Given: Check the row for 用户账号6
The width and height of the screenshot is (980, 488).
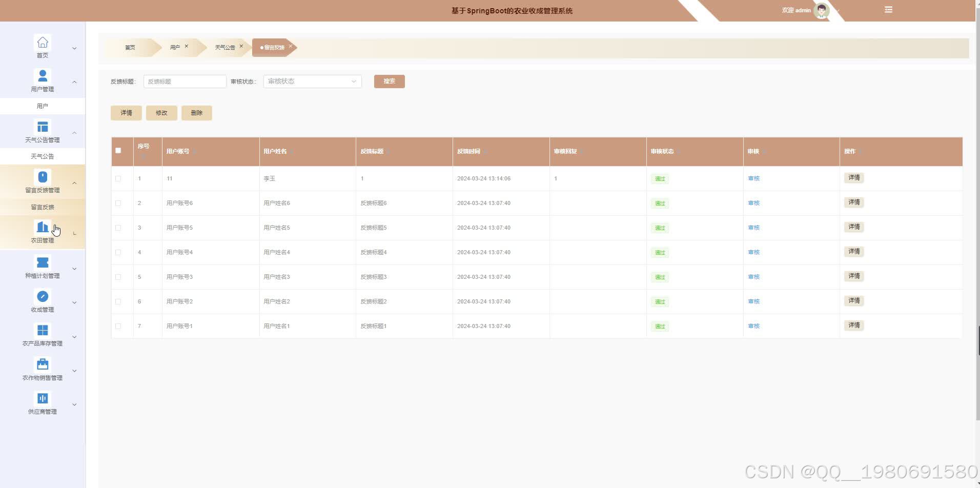Looking at the screenshot, I should [x=118, y=203].
